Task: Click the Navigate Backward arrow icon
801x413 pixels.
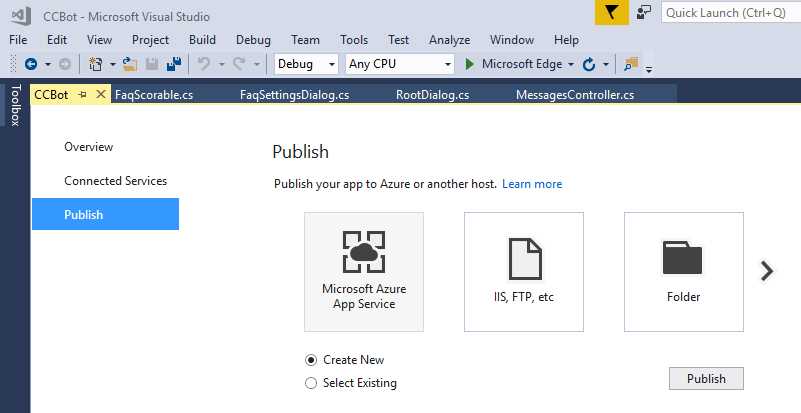Action: point(31,64)
